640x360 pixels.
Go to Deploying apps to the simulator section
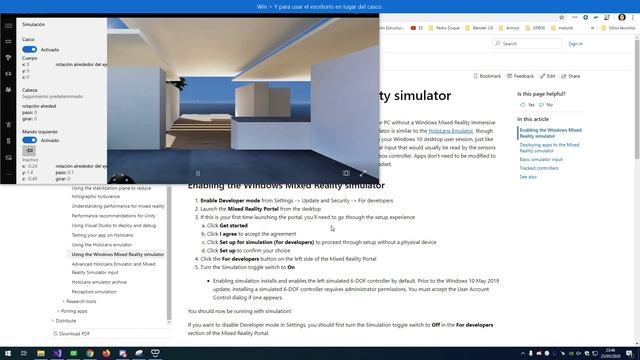tap(549, 147)
